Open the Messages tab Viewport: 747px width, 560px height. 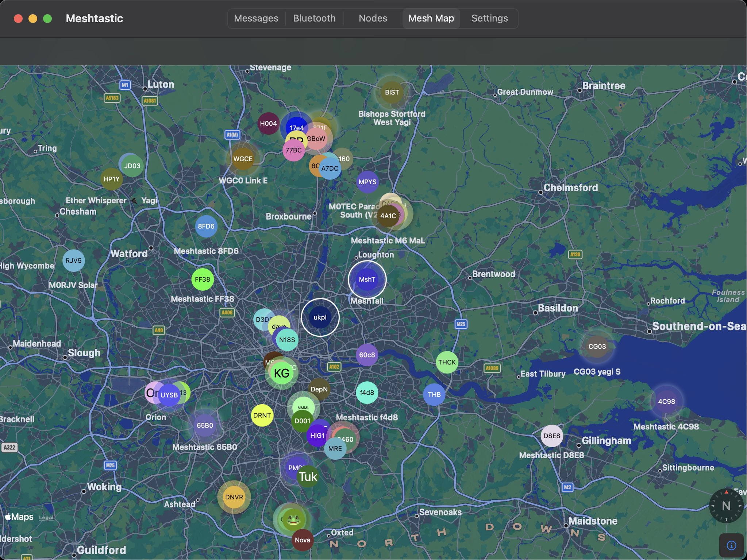tap(256, 18)
